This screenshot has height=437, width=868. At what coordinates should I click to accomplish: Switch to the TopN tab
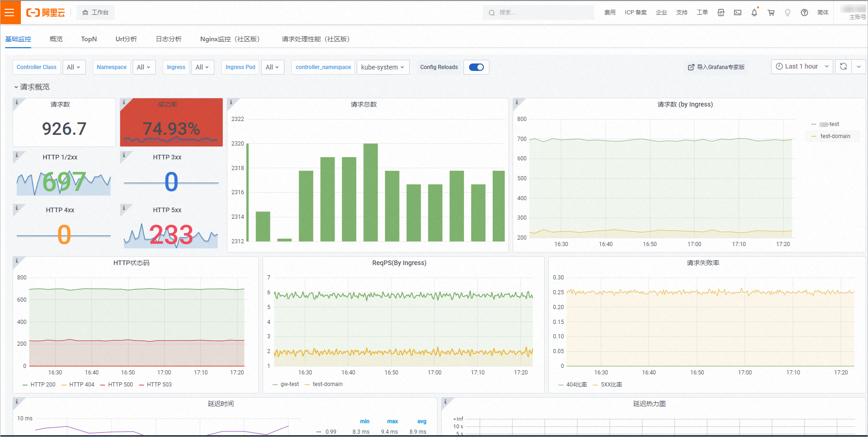89,39
